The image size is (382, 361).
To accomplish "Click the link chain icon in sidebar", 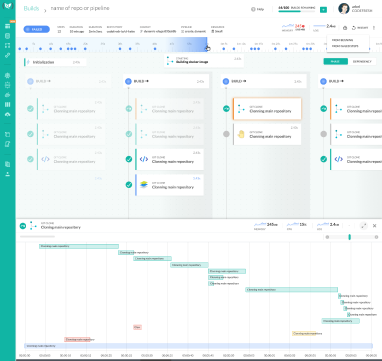I will tap(7, 55).
